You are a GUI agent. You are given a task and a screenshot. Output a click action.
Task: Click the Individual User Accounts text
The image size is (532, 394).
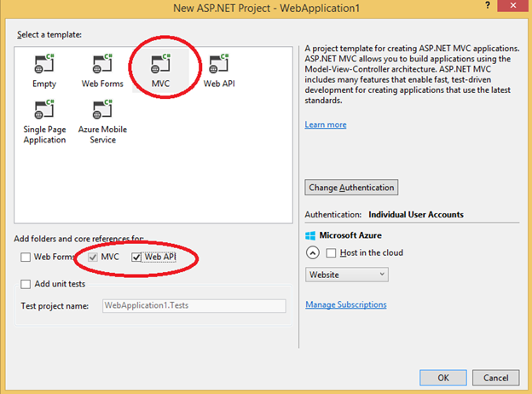tap(416, 214)
